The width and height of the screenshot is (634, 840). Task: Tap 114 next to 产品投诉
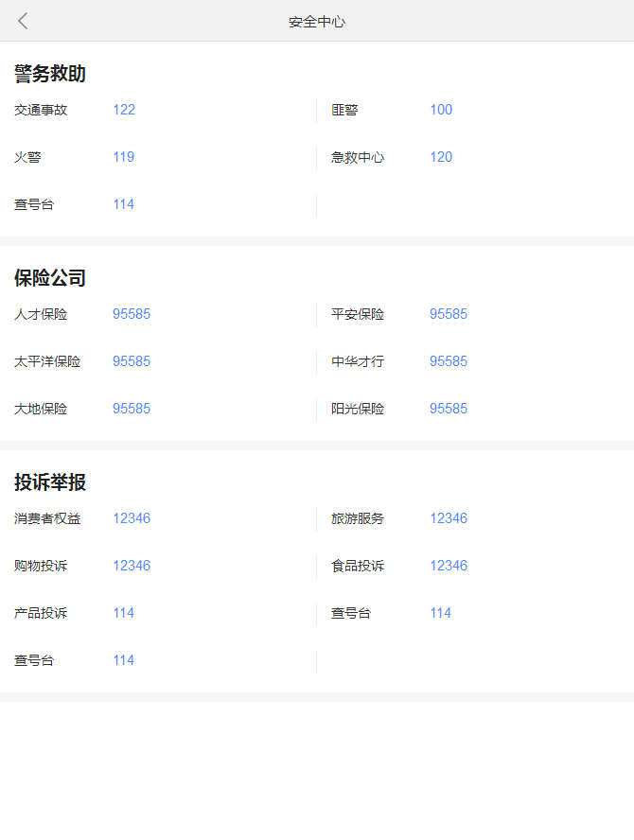pyautogui.click(x=124, y=613)
